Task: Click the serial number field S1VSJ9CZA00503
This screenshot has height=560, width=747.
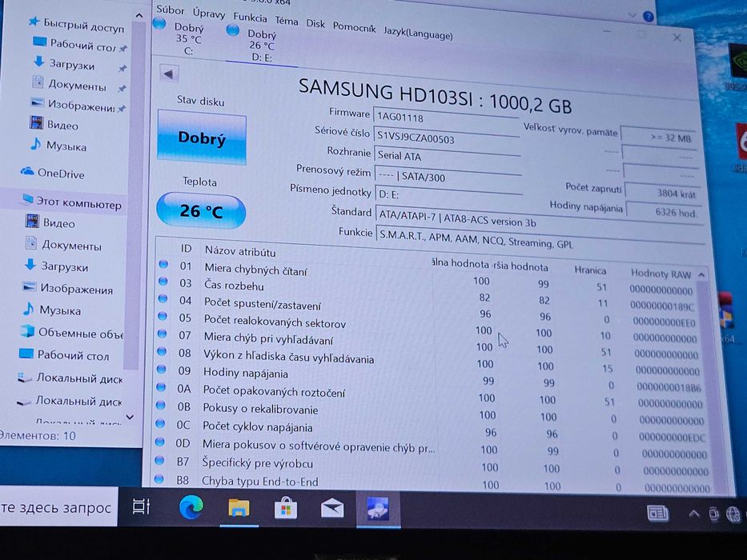Action: [447, 138]
